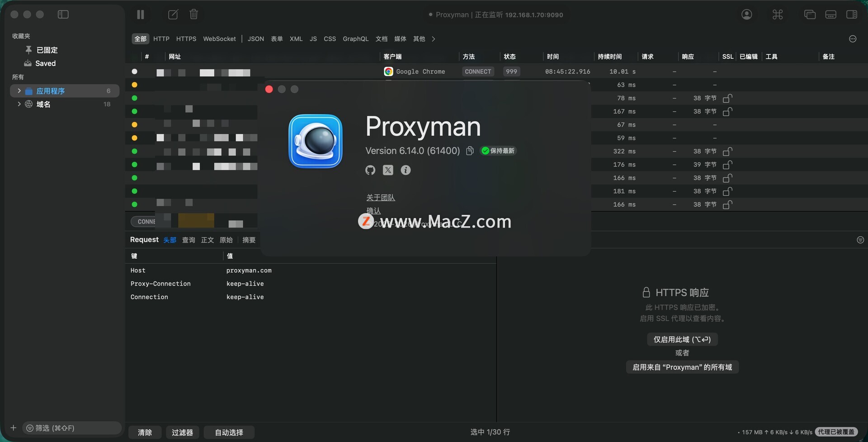Click the 保持最新 update status badge

click(498, 151)
